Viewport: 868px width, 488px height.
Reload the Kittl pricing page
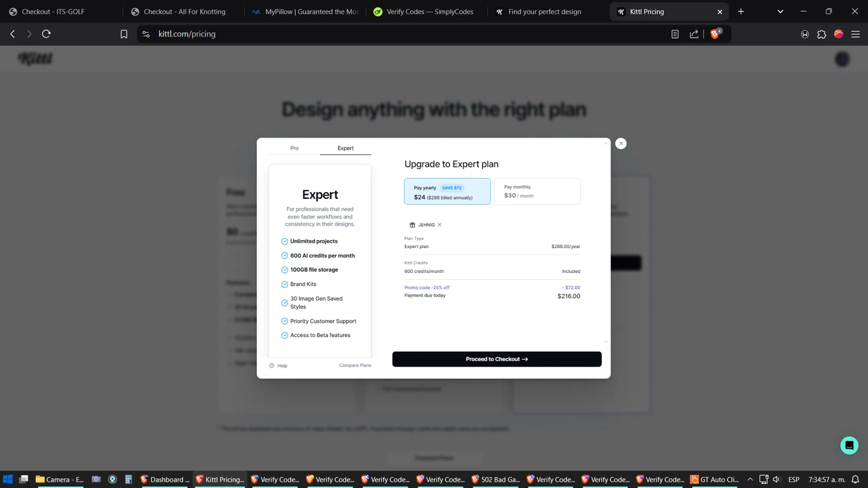46,34
